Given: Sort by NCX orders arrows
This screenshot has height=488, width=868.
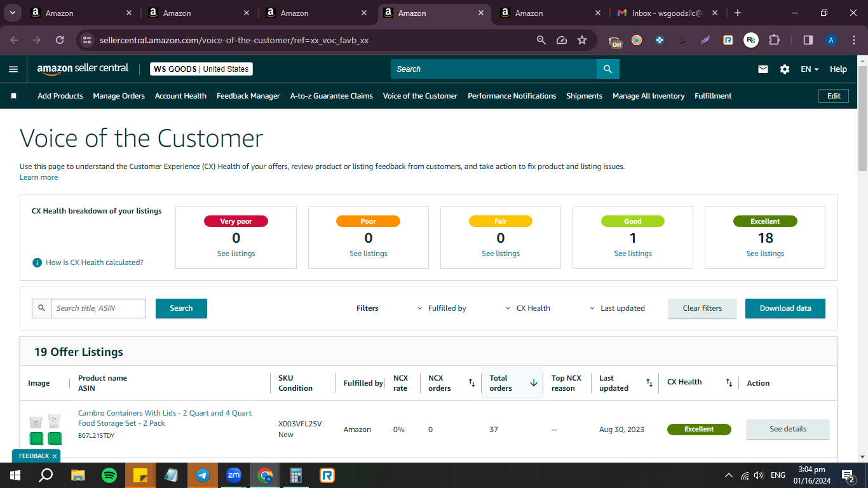Looking at the screenshot, I should click(471, 383).
